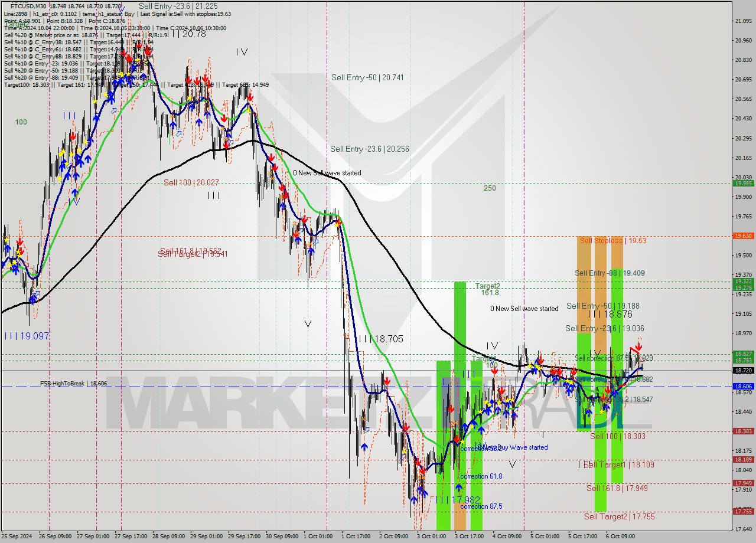756x543 pixels.
Task: Select the 'Sell Entry -23.6 | 21.225' label
Action: 178,6
